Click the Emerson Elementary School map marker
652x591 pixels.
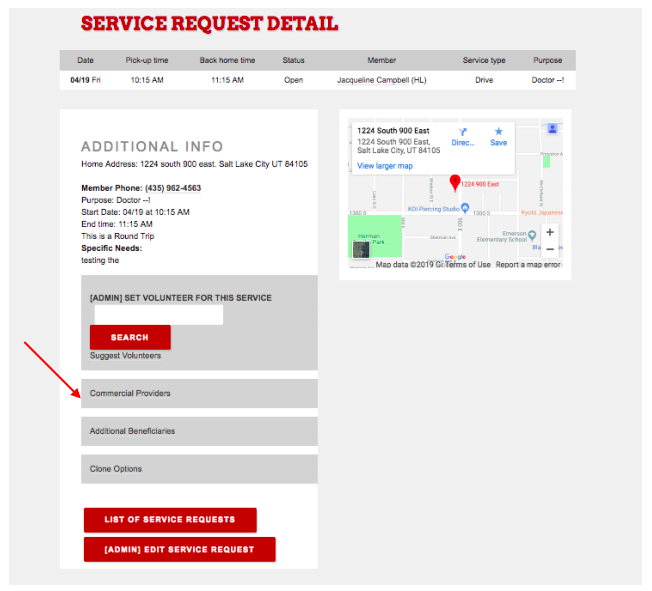click(531, 236)
